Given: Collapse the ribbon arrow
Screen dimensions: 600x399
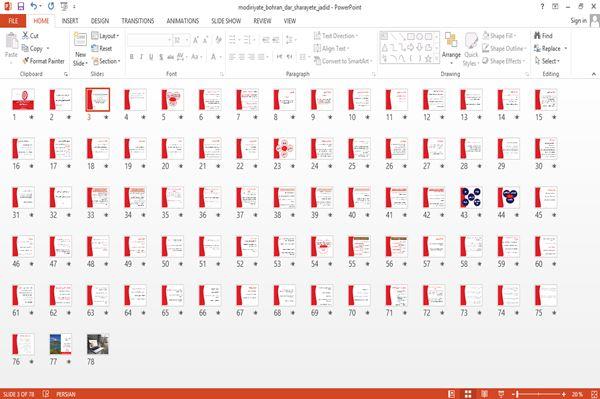Looking at the screenshot, I should pyautogui.click(x=594, y=74).
